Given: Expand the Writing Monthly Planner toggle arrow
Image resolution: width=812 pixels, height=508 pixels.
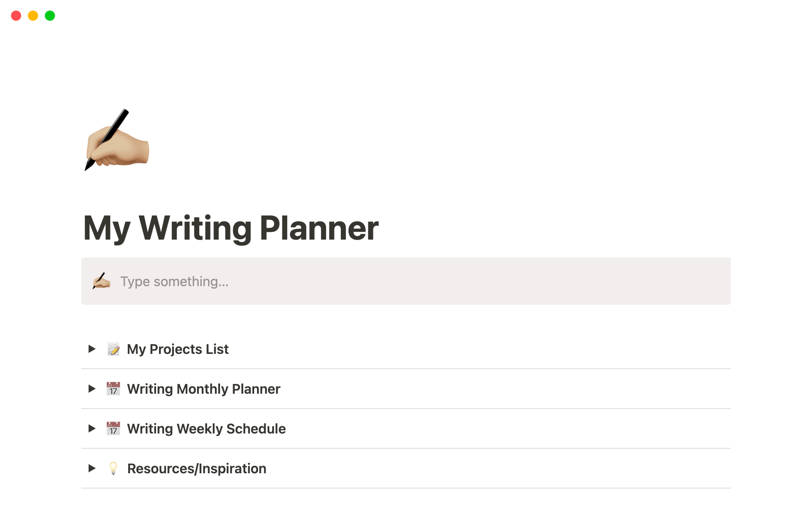Looking at the screenshot, I should pyautogui.click(x=92, y=389).
